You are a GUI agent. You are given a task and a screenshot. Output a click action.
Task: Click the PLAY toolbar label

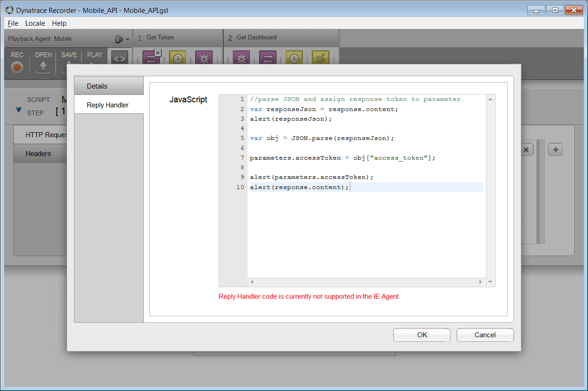click(95, 55)
